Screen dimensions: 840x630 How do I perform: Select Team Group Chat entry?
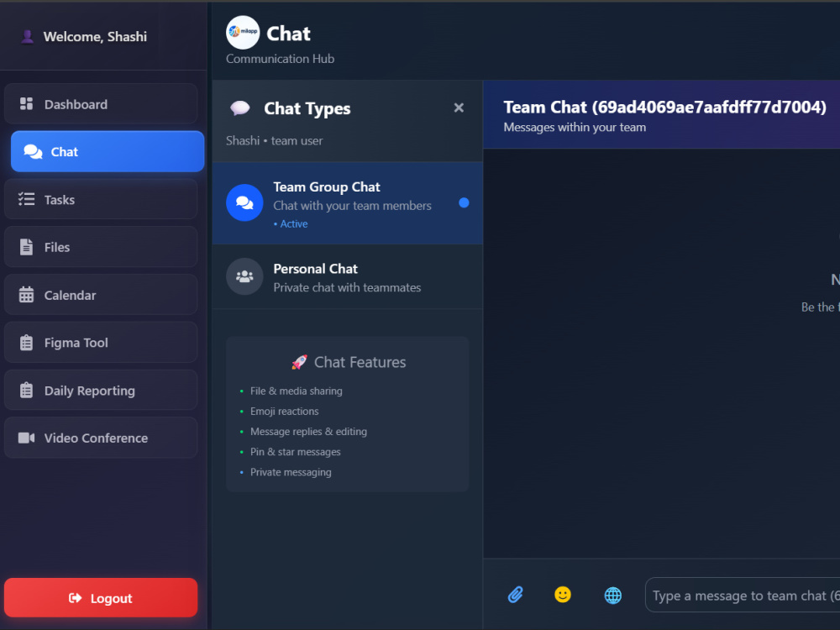pyautogui.click(x=348, y=203)
